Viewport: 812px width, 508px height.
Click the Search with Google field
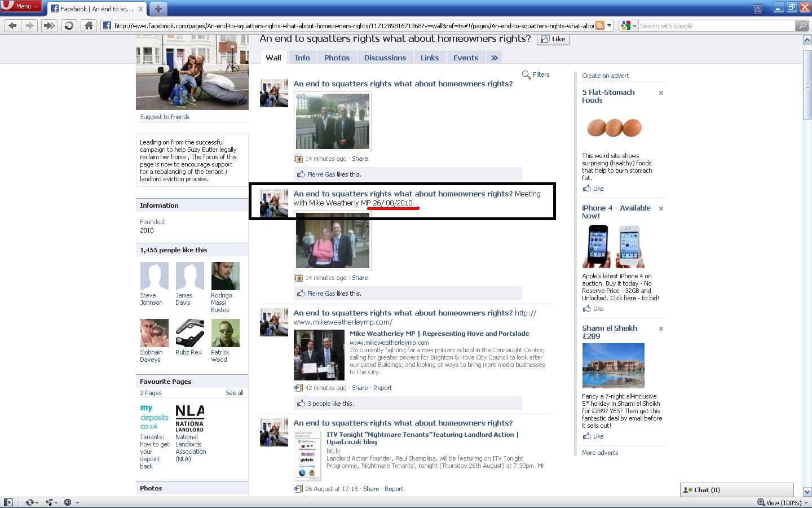pos(715,26)
